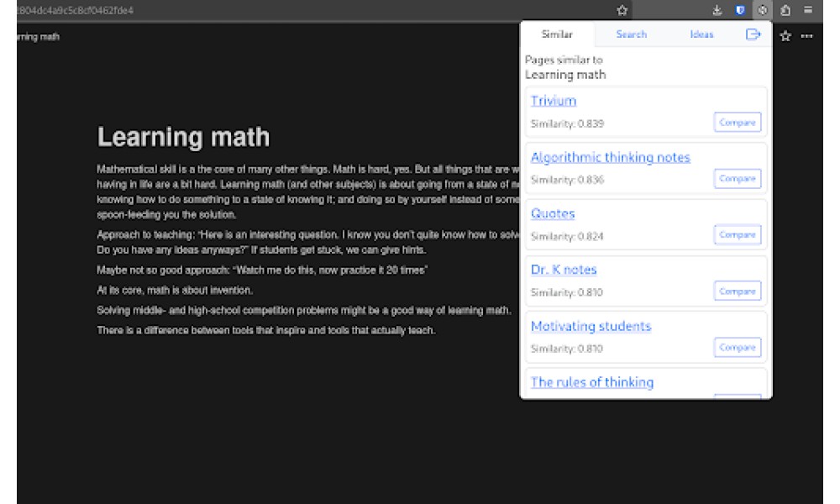Click the Learning math page heading

pos(183,137)
